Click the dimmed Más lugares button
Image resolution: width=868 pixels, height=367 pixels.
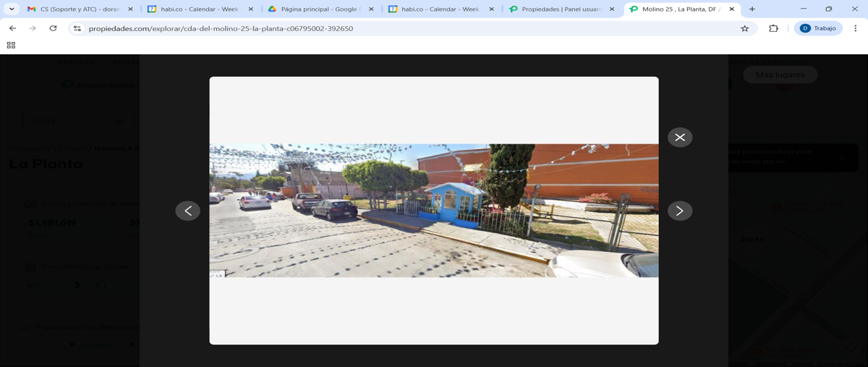coord(780,75)
